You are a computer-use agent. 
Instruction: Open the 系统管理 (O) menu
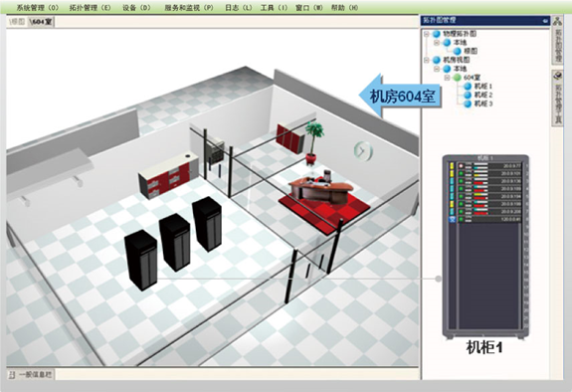pyautogui.click(x=38, y=8)
